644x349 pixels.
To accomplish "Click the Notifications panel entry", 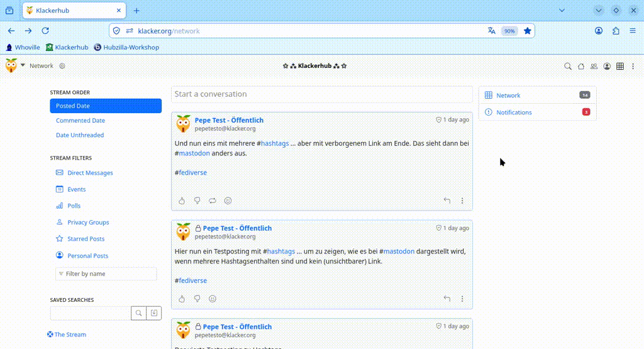I will [x=514, y=113].
